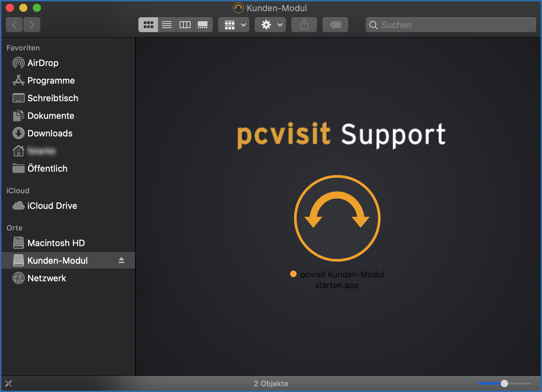
Task: Go back with the left arrow button
Action: pyautogui.click(x=14, y=25)
